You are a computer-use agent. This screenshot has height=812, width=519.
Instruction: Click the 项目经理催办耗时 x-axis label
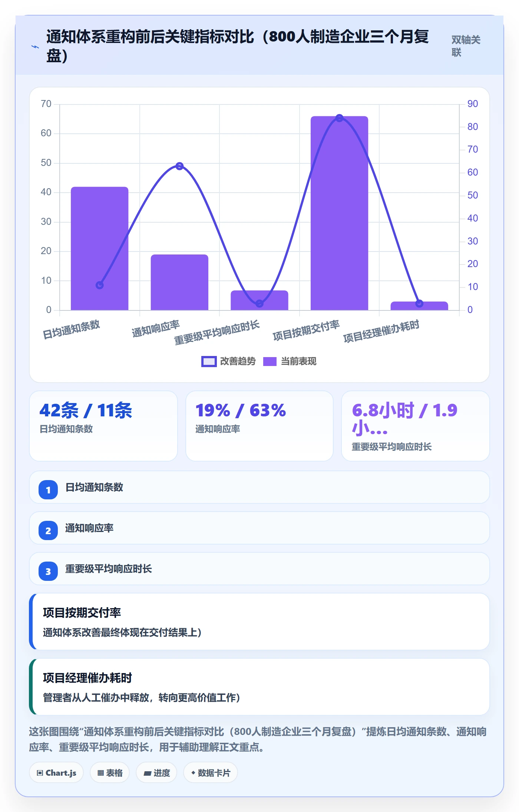coord(381,331)
